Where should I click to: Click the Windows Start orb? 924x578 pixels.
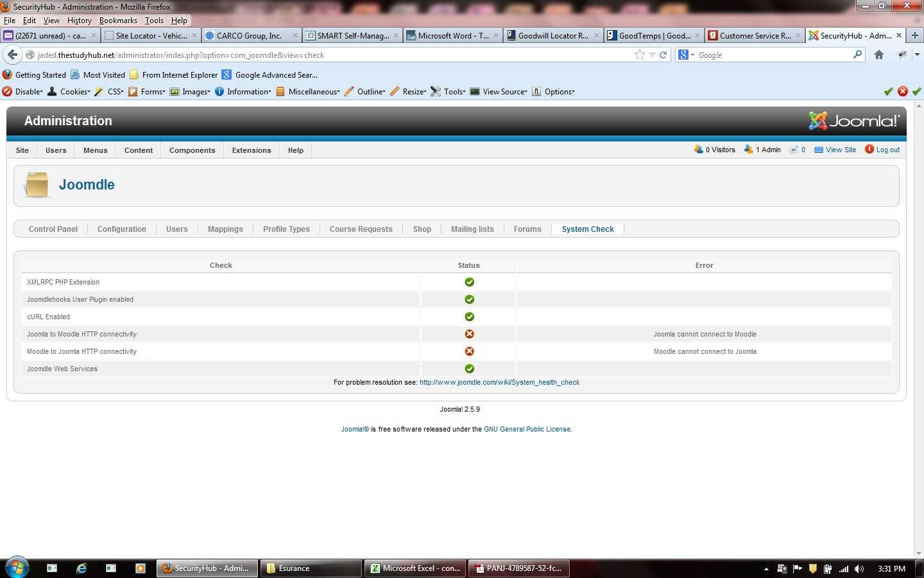[x=17, y=568]
